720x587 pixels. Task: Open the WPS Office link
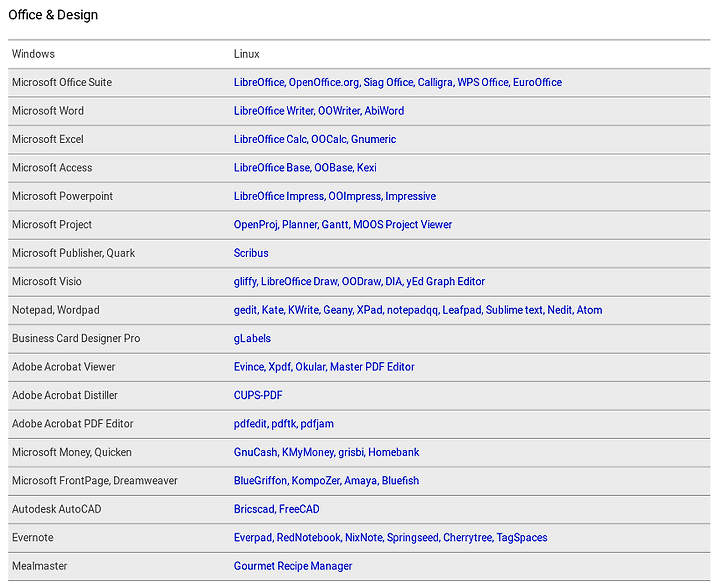tap(483, 82)
